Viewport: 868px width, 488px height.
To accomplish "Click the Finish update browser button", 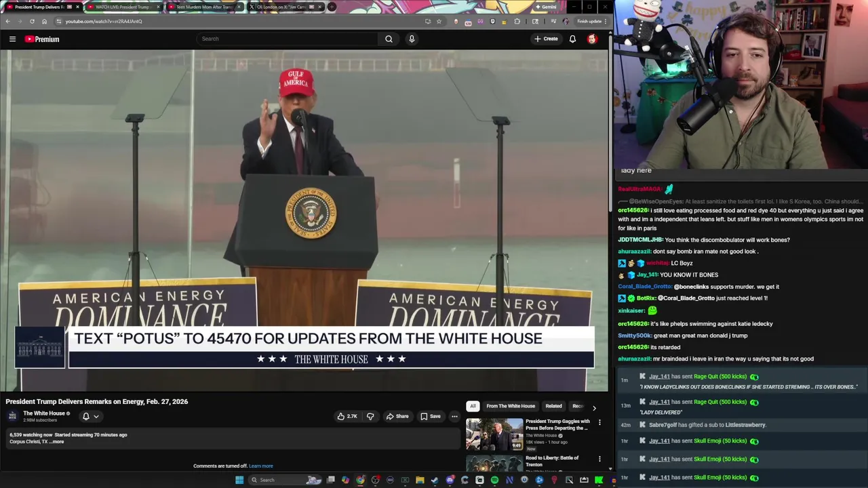I will pyautogui.click(x=591, y=21).
